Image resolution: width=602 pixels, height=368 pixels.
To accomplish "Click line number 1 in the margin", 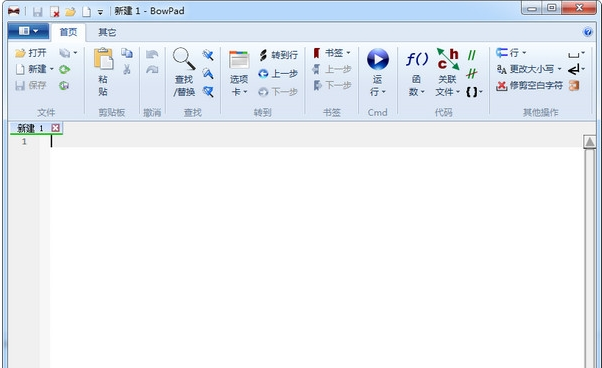I will (x=24, y=142).
